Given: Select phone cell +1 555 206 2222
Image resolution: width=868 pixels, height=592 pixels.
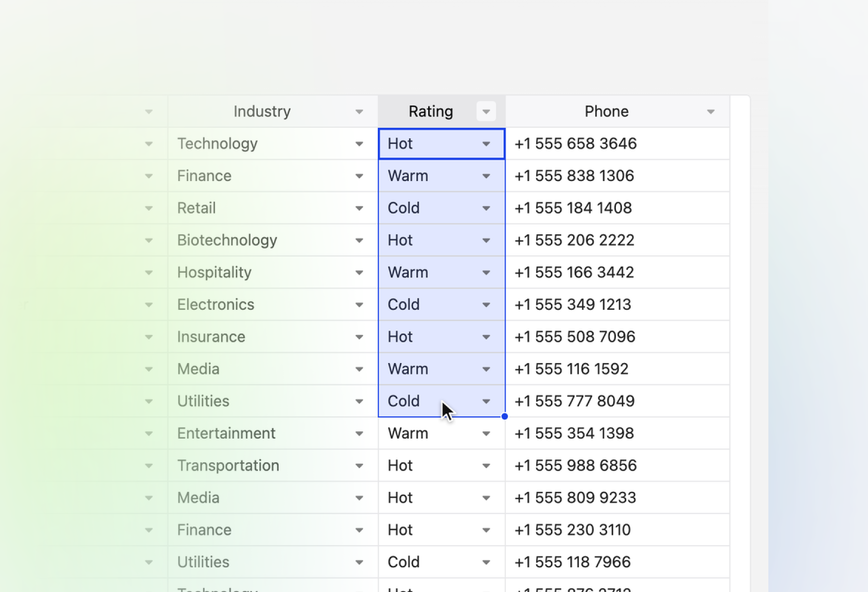Looking at the screenshot, I should [617, 240].
